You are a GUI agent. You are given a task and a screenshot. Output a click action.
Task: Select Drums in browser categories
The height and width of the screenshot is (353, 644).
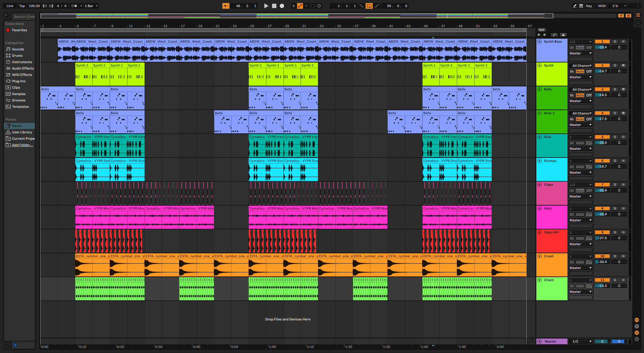17,56
